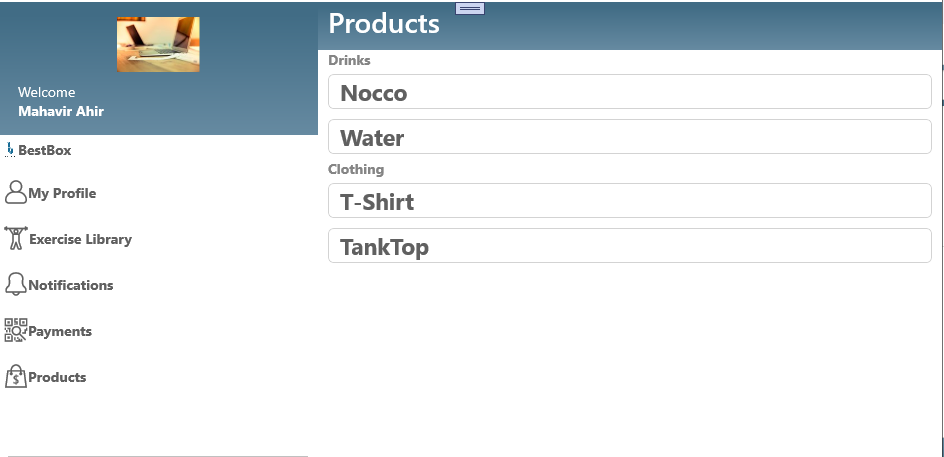Select the TankTop clothing item
This screenshot has height=457, width=944.
point(629,246)
